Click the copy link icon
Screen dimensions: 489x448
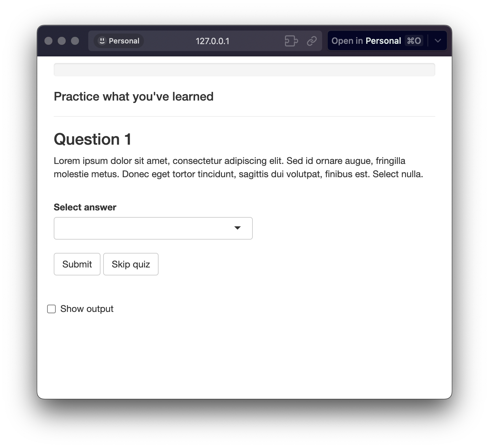312,41
